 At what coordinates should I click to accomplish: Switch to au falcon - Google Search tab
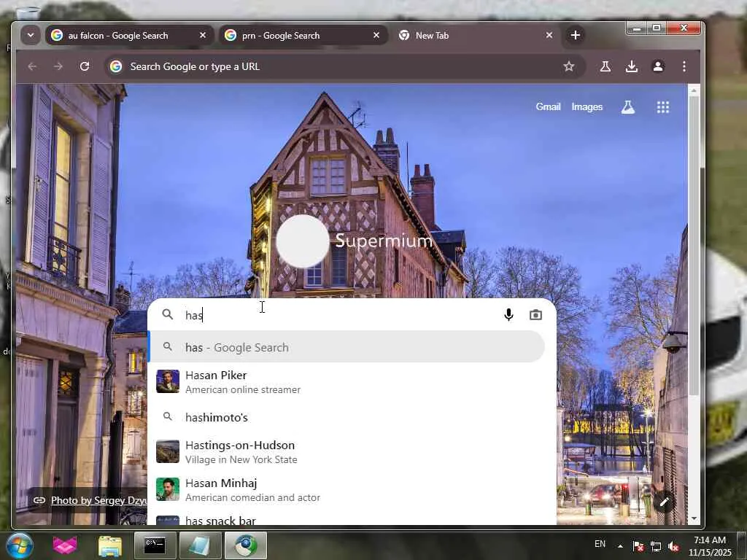[x=129, y=35]
